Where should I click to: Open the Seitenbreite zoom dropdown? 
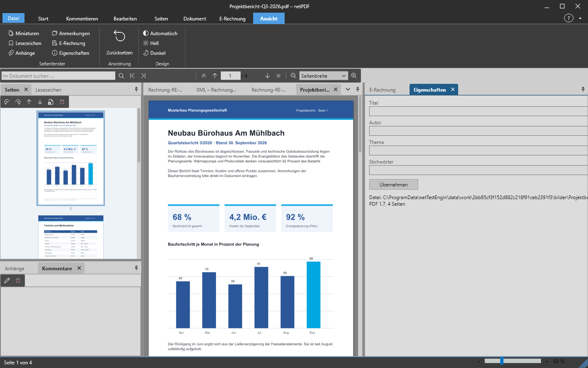(x=323, y=76)
